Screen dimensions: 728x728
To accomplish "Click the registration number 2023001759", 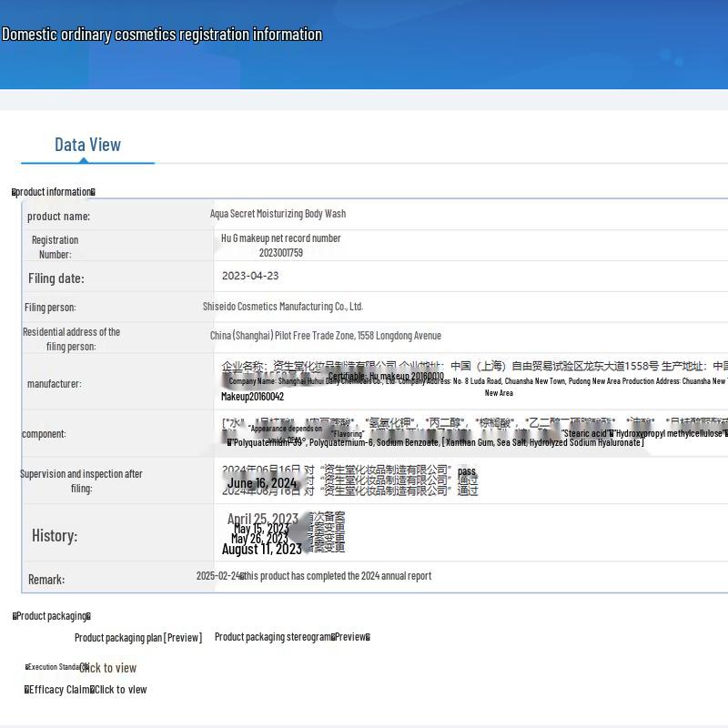I will click(280, 253).
